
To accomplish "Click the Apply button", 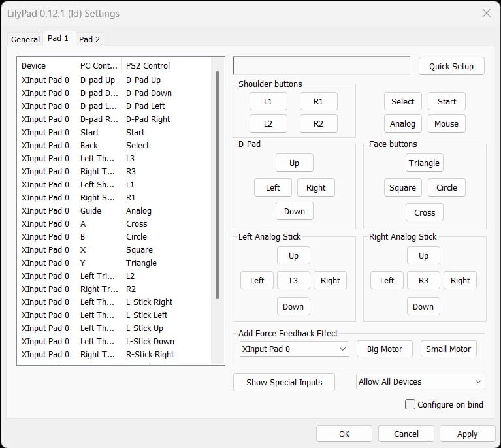I will click(x=468, y=434).
